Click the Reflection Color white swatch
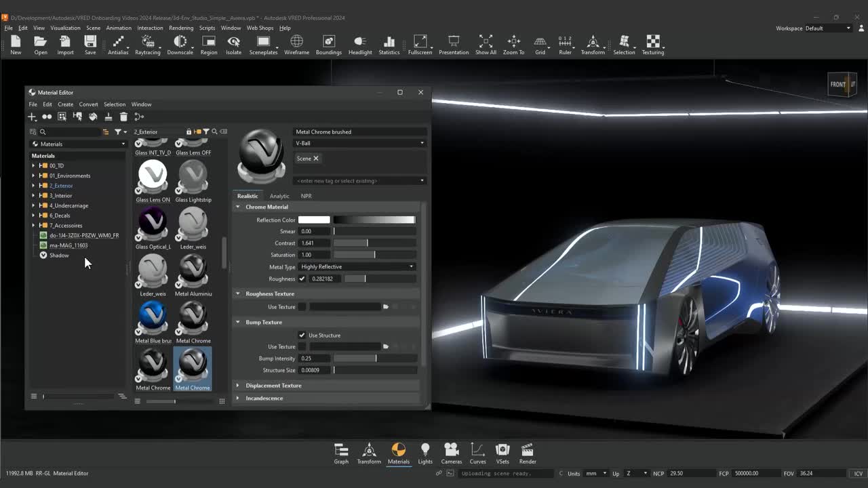Image resolution: width=868 pixels, height=488 pixels. pos(314,220)
